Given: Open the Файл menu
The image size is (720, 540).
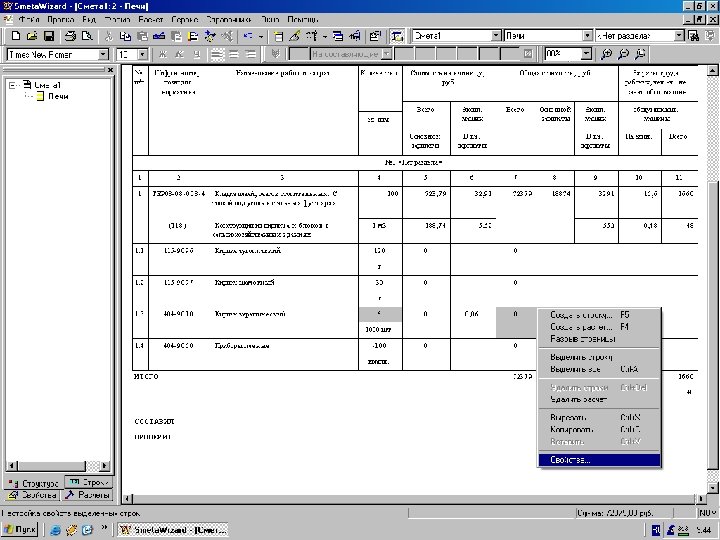Looking at the screenshot, I should pos(29,20).
